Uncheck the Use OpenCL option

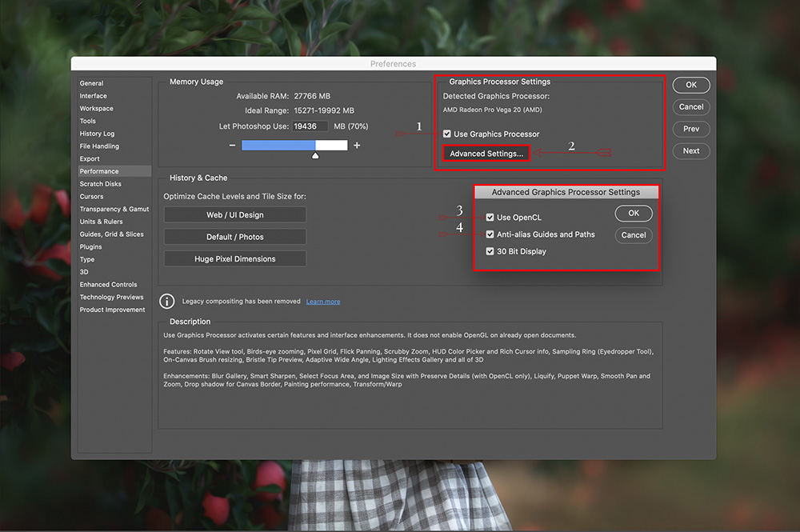coord(490,218)
